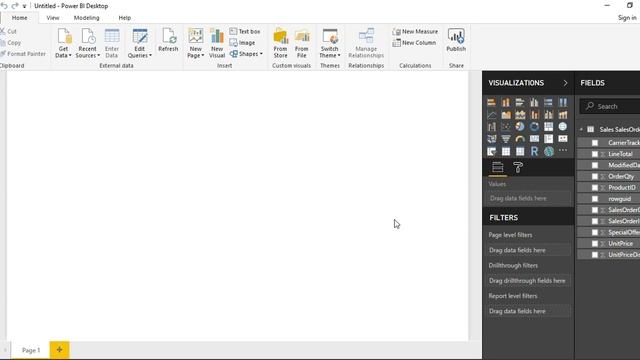Insert an Image from ribbon
Viewport: 640px width, 360px height.
242,42
